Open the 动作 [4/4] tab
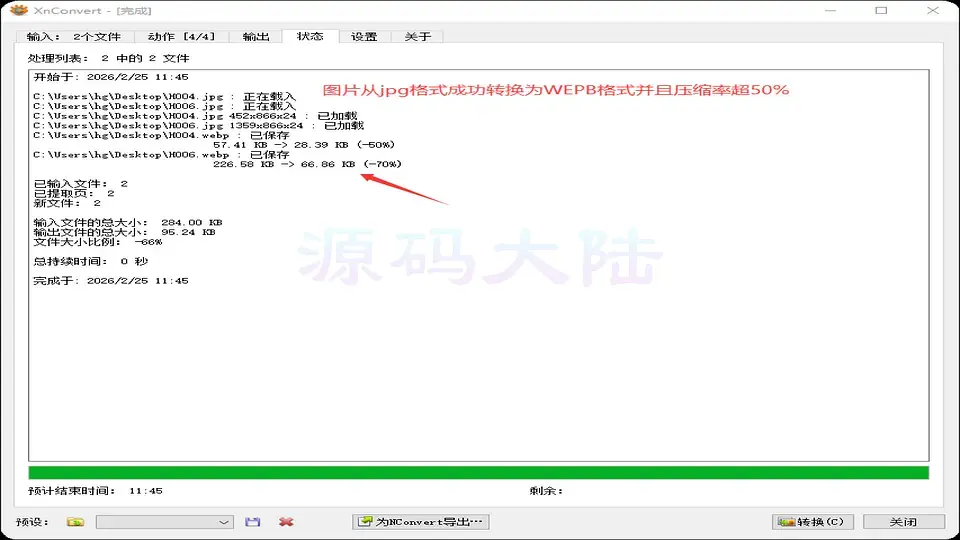Viewport: 960px width, 540px height. pos(181,37)
